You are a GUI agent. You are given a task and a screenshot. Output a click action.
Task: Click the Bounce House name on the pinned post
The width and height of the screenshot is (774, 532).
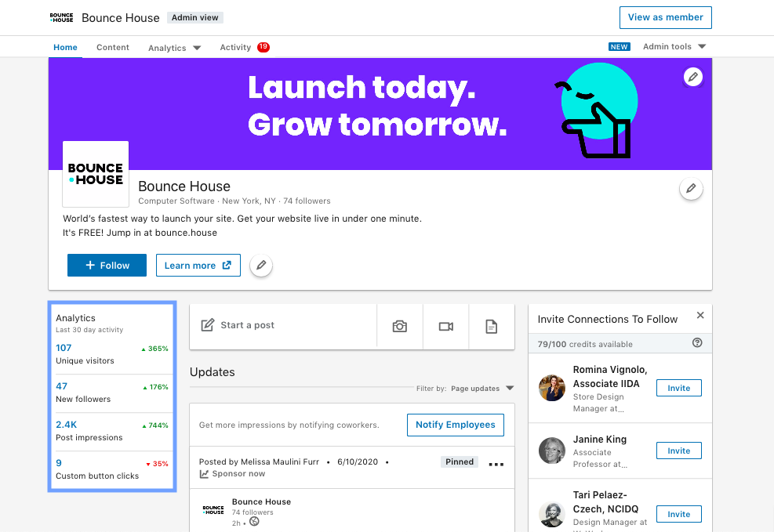pos(262,502)
